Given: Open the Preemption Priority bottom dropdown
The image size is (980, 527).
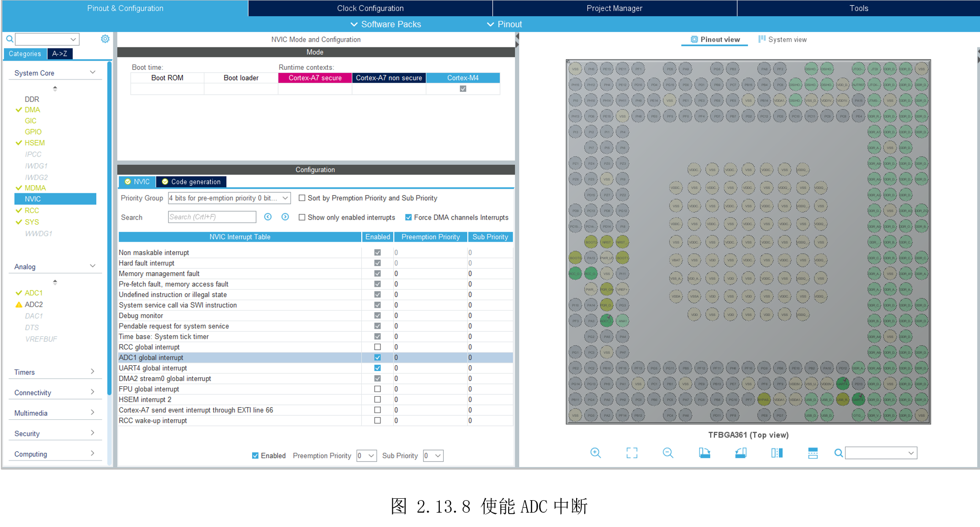Looking at the screenshot, I should (367, 456).
